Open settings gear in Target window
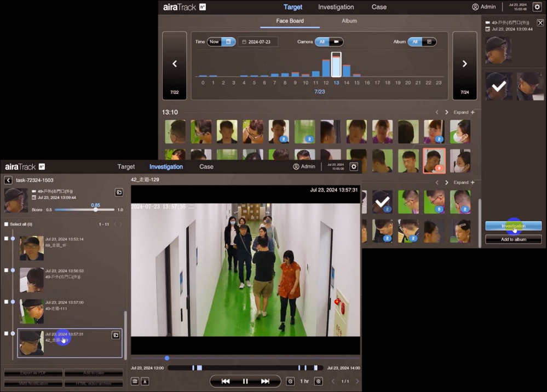547x392 pixels. (537, 7)
